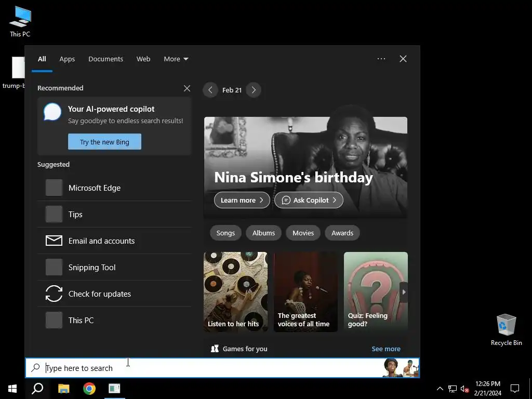
Task: Click the Windows Start button
Action: point(12,389)
